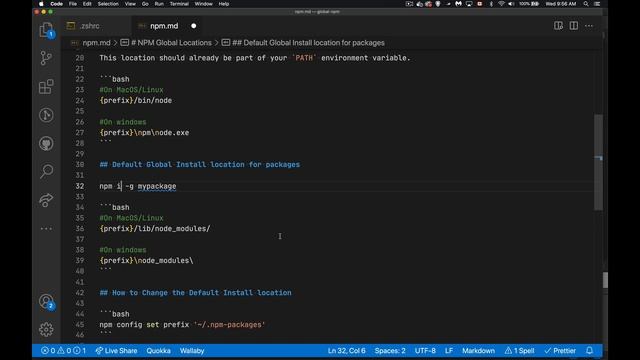Open preview to the side
This screenshot has height=360, width=640.
[x=558, y=26]
